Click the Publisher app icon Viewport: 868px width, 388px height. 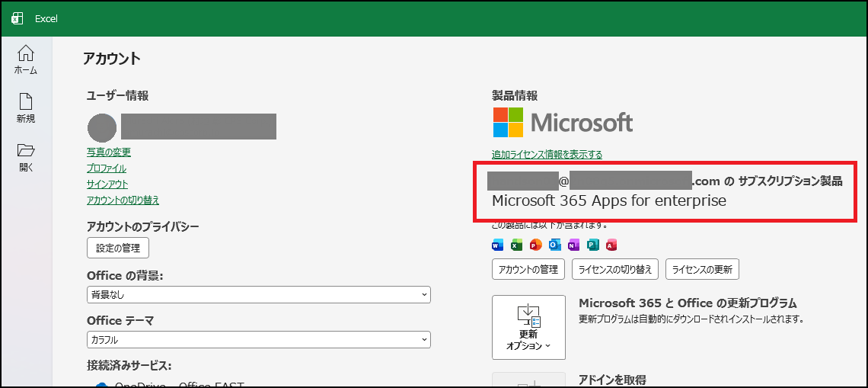(593, 245)
